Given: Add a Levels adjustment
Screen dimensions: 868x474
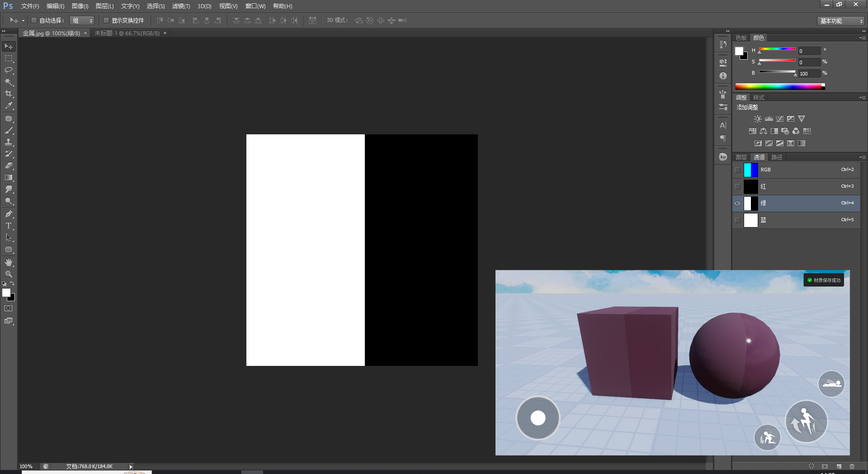Looking at the screenshot, I should 769,119.
